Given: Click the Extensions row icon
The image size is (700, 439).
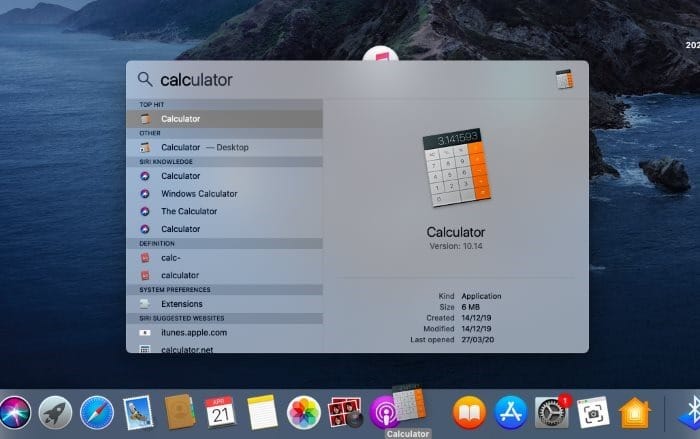Looking at the screenshot, I should click(145, 304).
